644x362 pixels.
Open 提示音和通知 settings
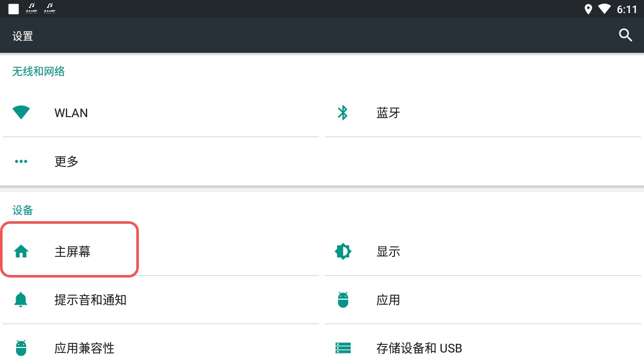pos(91,300)
